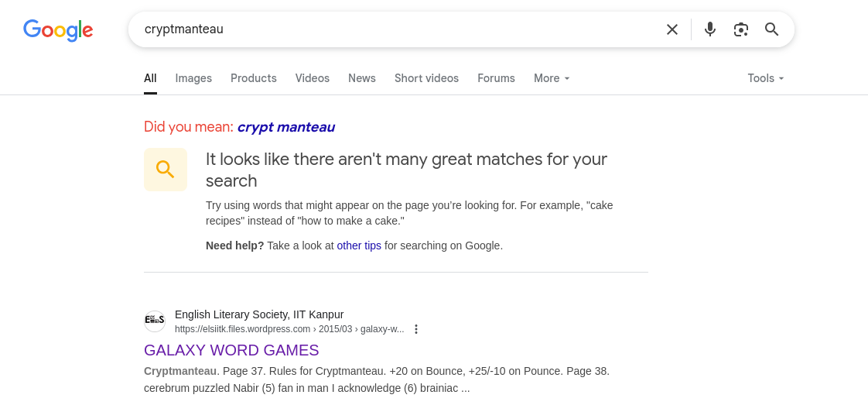
Task: Expand the Tools dropdown
Action: [x=766, y=78]
